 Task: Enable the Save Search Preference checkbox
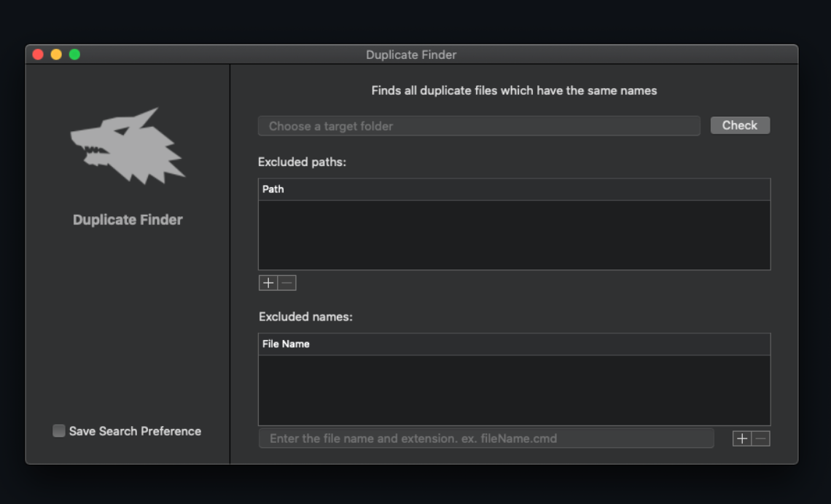click(59, 431)
